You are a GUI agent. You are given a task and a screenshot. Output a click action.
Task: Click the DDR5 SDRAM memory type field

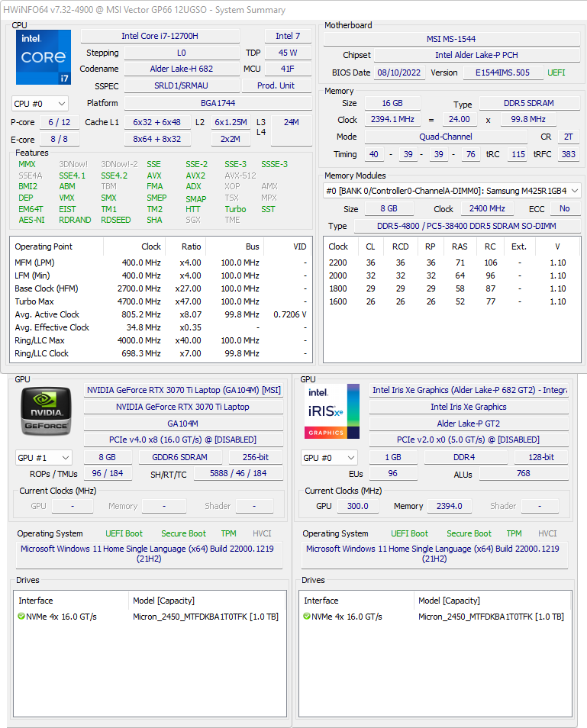529,103
